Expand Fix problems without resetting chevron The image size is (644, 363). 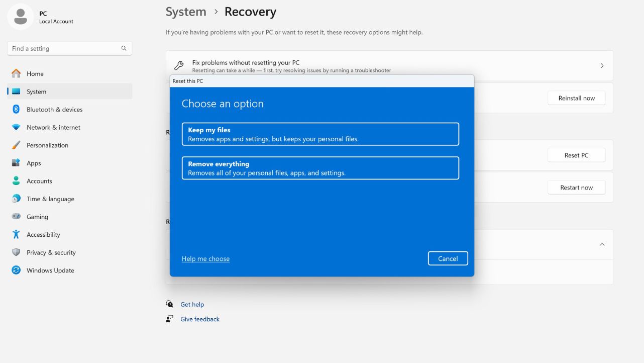pos(602,66)
